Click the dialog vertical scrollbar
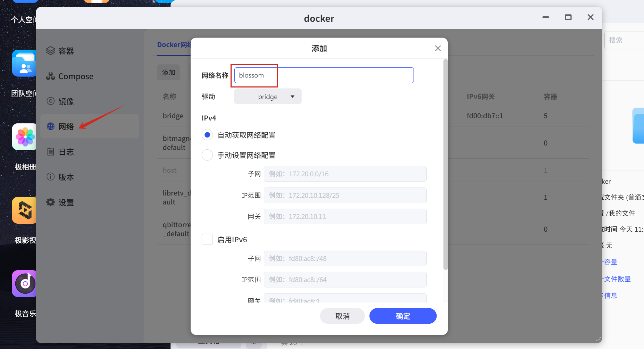This screenshot has width=644, height=349. pos(445,164)
